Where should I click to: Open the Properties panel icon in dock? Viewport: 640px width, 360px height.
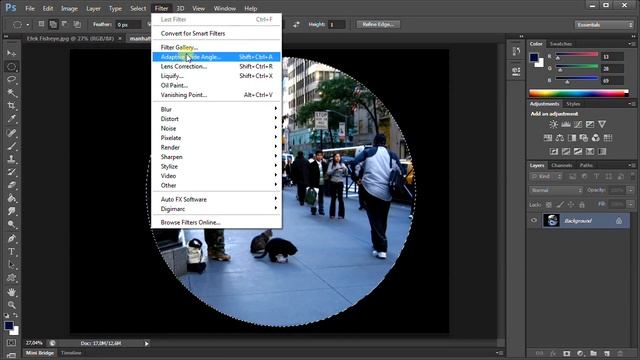click(x=516, y=71)
